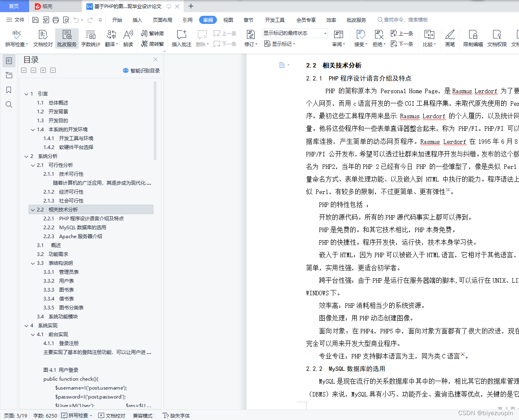Switch to the 视图 ribbon tab
The height and width of the screenshot is (420, 519).
(228, 20)
